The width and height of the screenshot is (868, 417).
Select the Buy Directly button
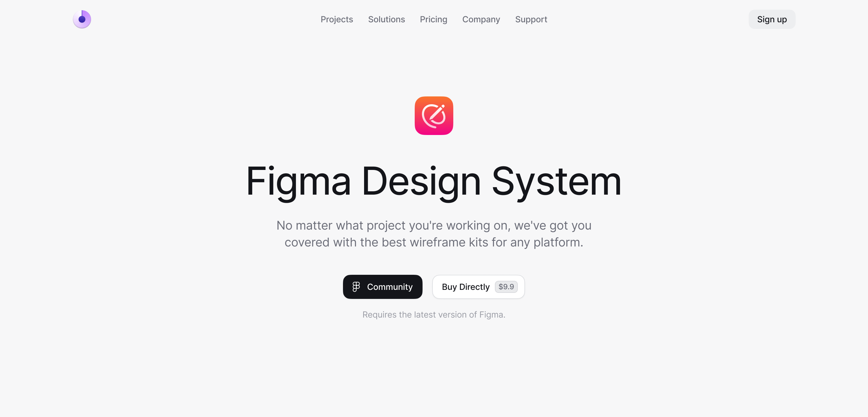tap(479, 287)
